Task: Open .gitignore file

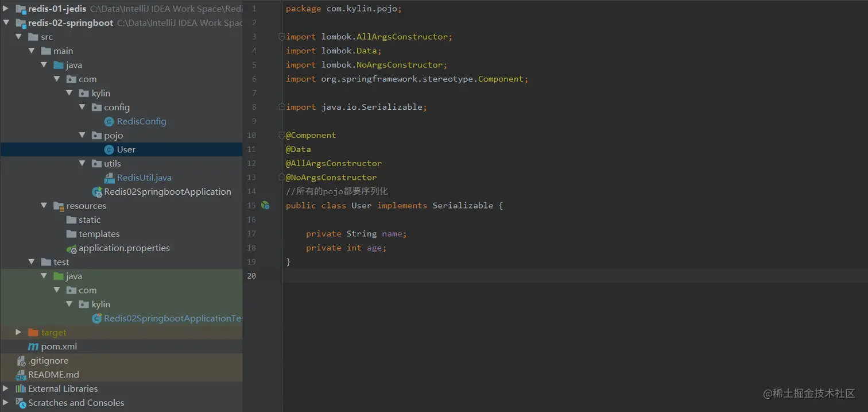Action: pyautogui.click(x=48, y=361)
